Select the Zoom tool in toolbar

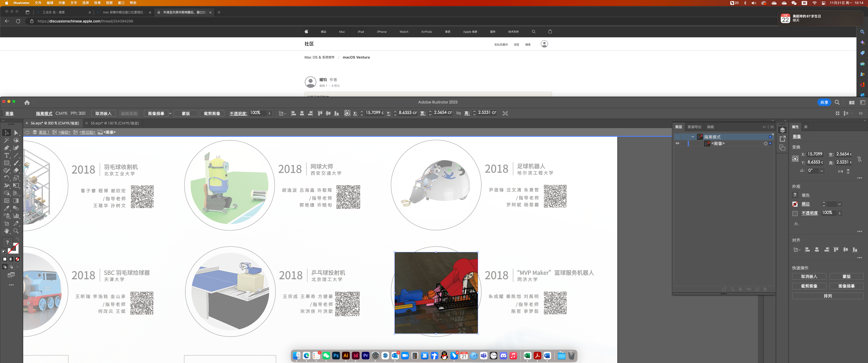point(16,231)
